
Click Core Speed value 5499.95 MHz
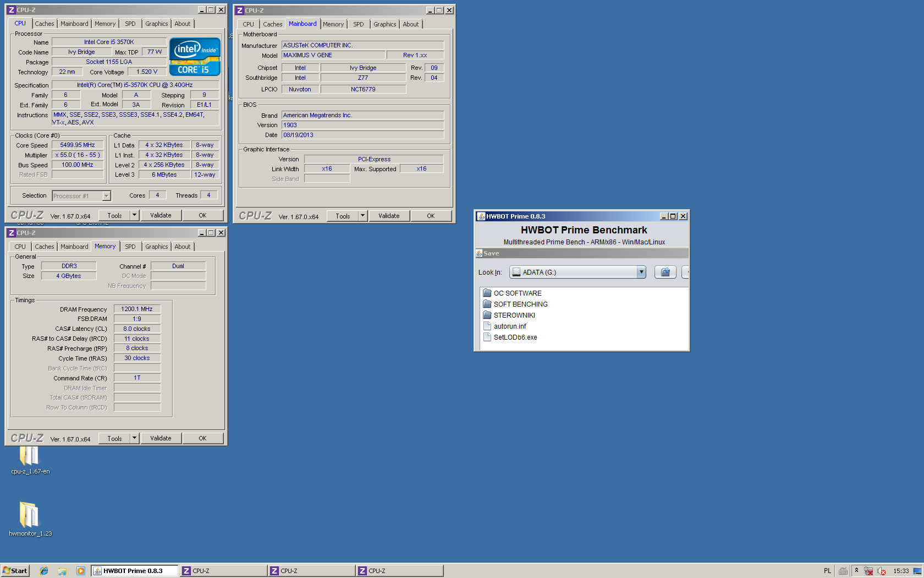point(78,145)
